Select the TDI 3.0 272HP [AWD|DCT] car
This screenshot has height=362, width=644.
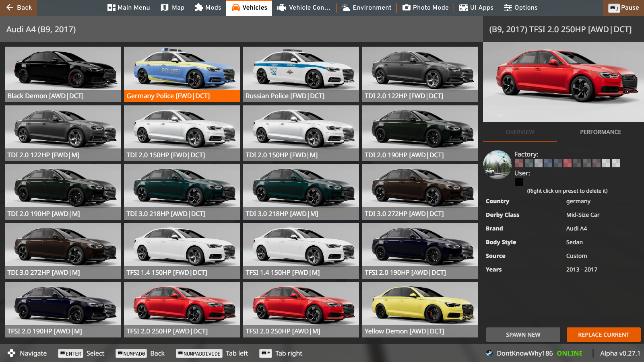[x=420, y=192]
